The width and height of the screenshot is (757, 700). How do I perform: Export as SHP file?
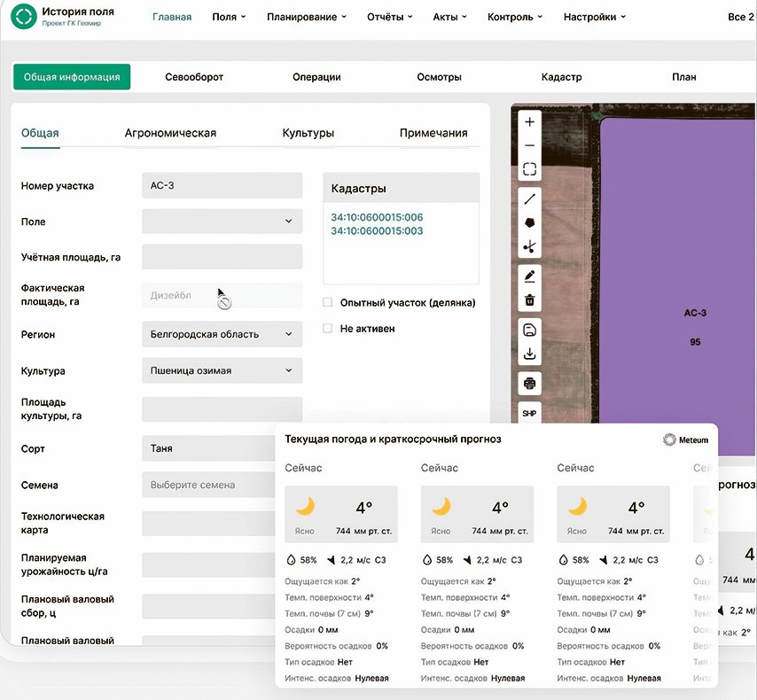[529, 413]
